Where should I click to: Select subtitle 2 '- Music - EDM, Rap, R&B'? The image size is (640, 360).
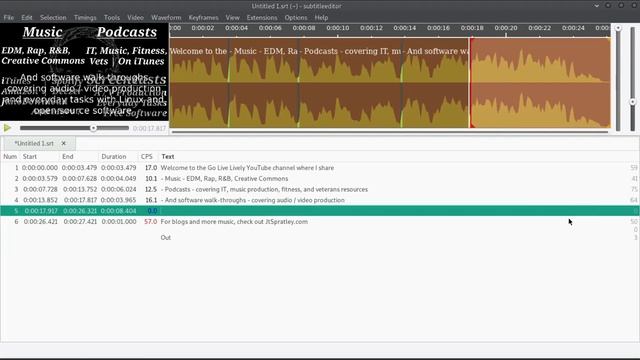[224, 178]
